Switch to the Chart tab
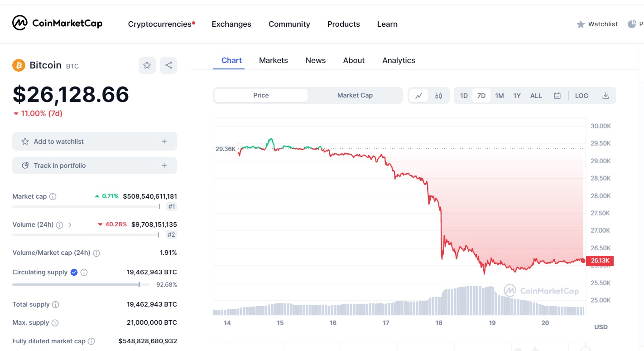Screen dimensions: 644x351 (231, 60)
